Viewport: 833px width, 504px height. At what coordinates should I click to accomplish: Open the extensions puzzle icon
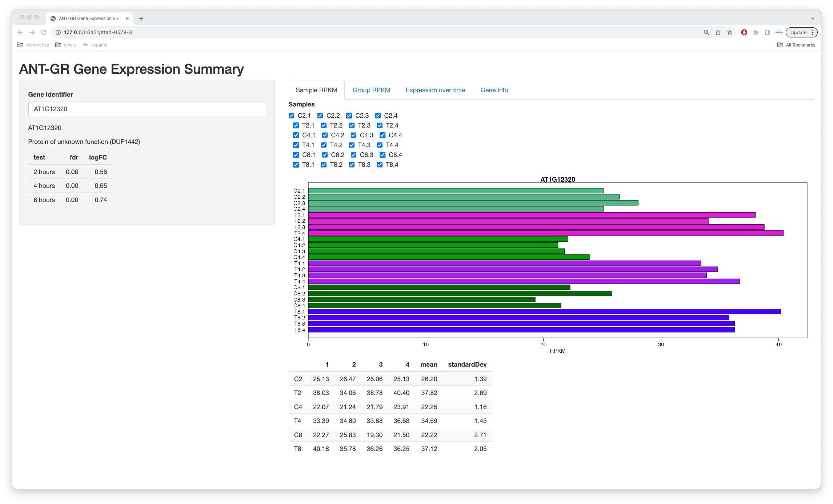(x=756, y=32)
